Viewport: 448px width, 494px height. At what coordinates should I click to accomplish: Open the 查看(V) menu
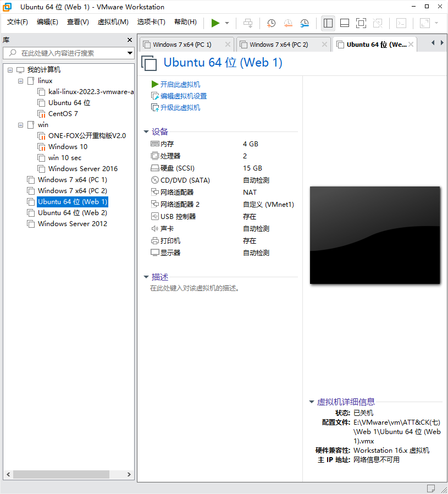click(78, 22)
